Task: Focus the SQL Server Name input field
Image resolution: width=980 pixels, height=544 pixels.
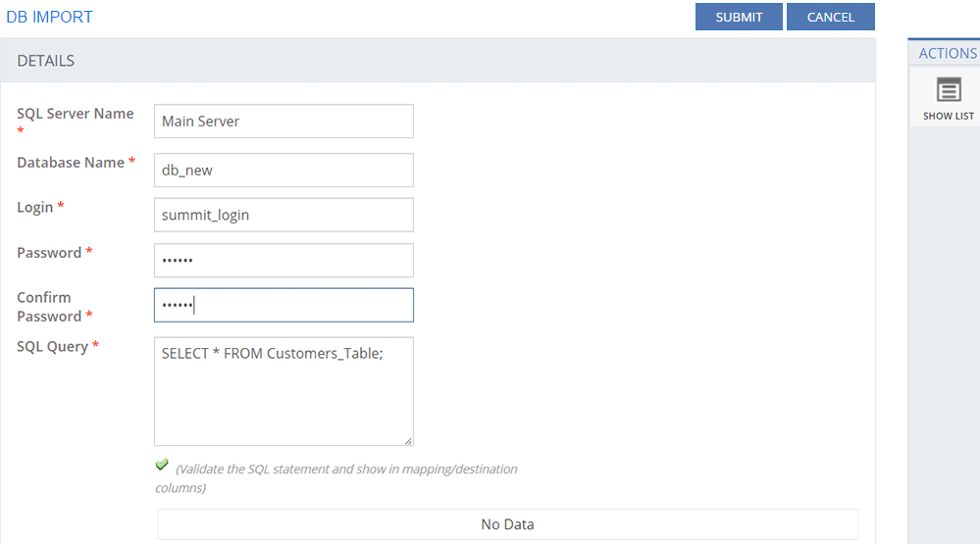Action: click(x=284, y=122)
